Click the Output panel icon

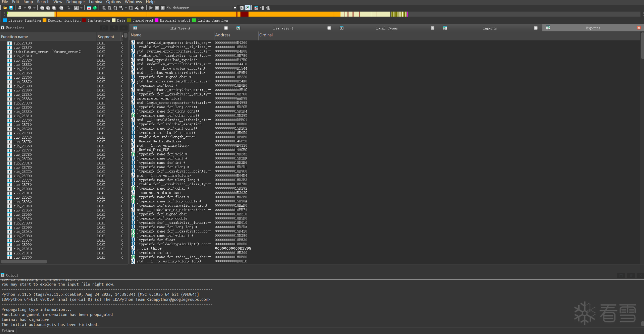point(3,275)
